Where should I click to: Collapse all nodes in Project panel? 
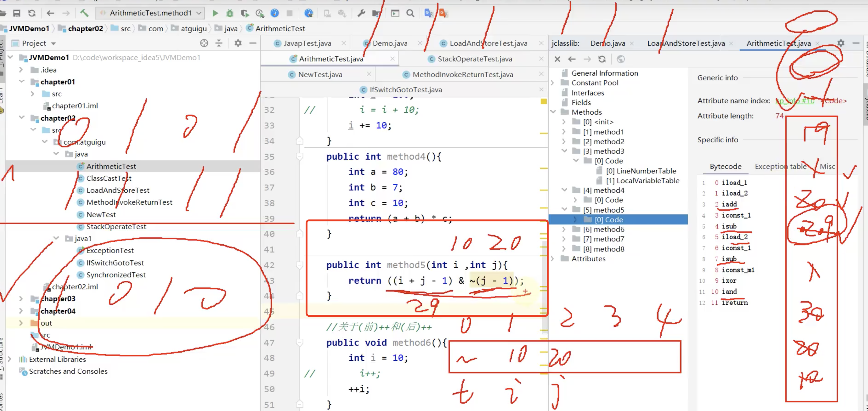219,43
